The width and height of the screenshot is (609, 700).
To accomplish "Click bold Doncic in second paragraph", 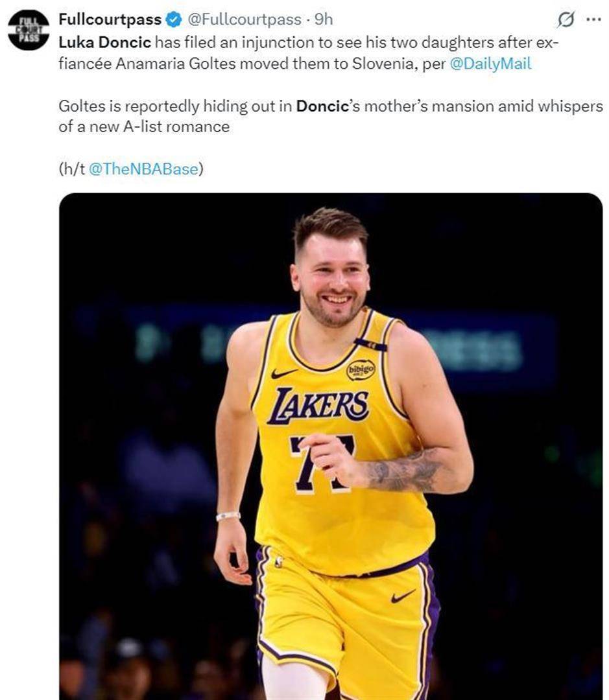I will click(x=322, y=106).
